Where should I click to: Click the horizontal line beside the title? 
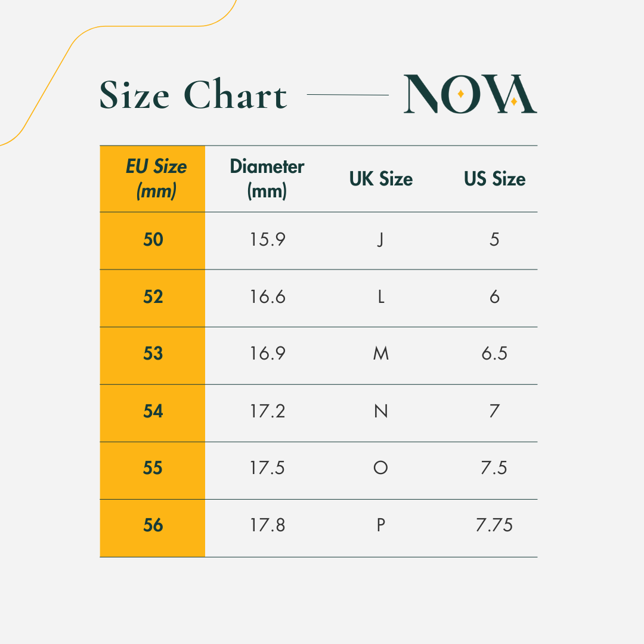click(x=348, y=95)
